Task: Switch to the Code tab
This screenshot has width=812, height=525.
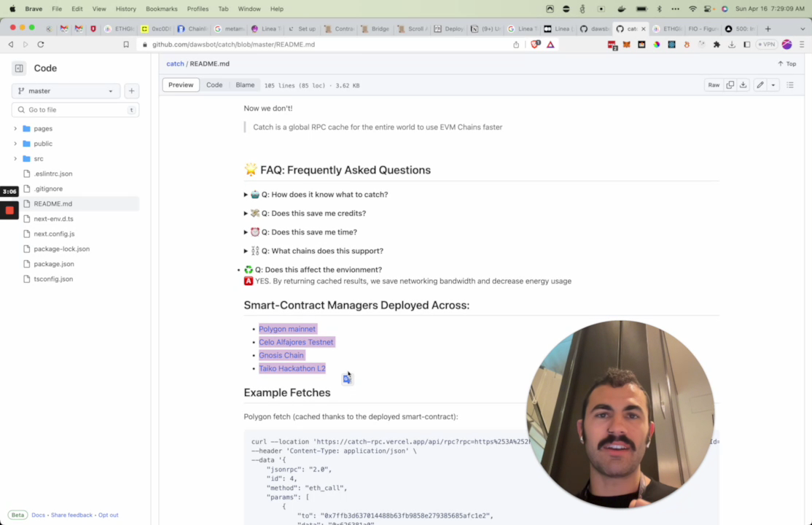Action: [x=214, y=85]
